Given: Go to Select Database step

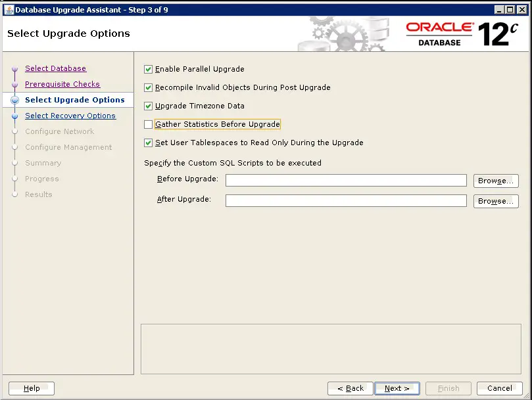Looking at the screenshot, I should tap(56, 68).
